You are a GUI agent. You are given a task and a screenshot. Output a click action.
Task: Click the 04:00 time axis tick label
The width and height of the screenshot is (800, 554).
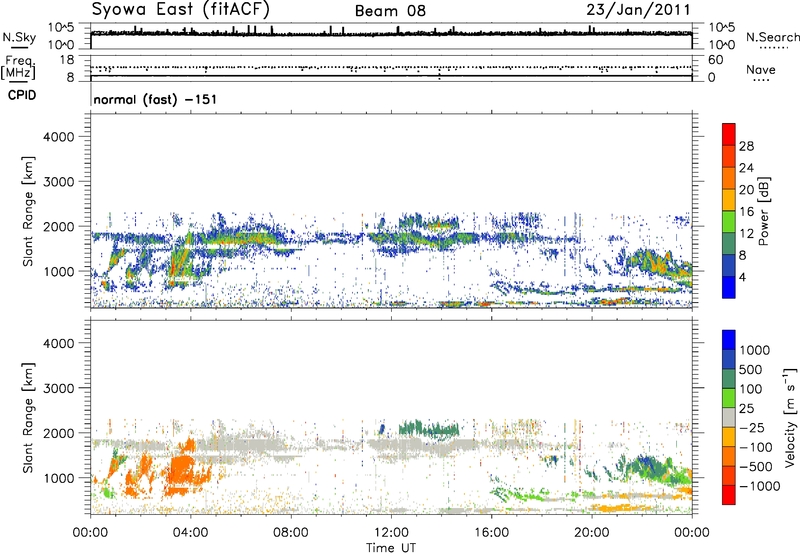click(190, 533)
